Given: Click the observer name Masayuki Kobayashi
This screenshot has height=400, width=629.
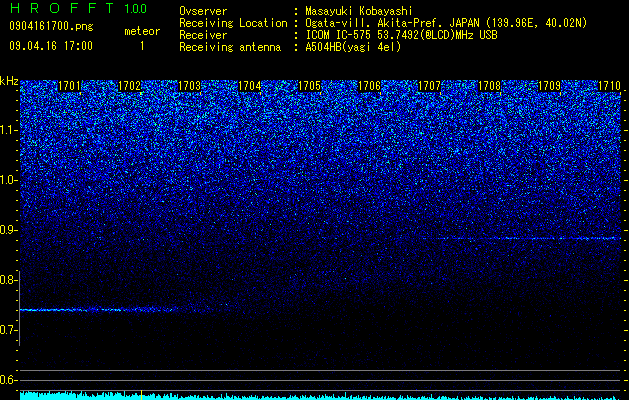Looking at the screenshot, I should click(359, 11).
